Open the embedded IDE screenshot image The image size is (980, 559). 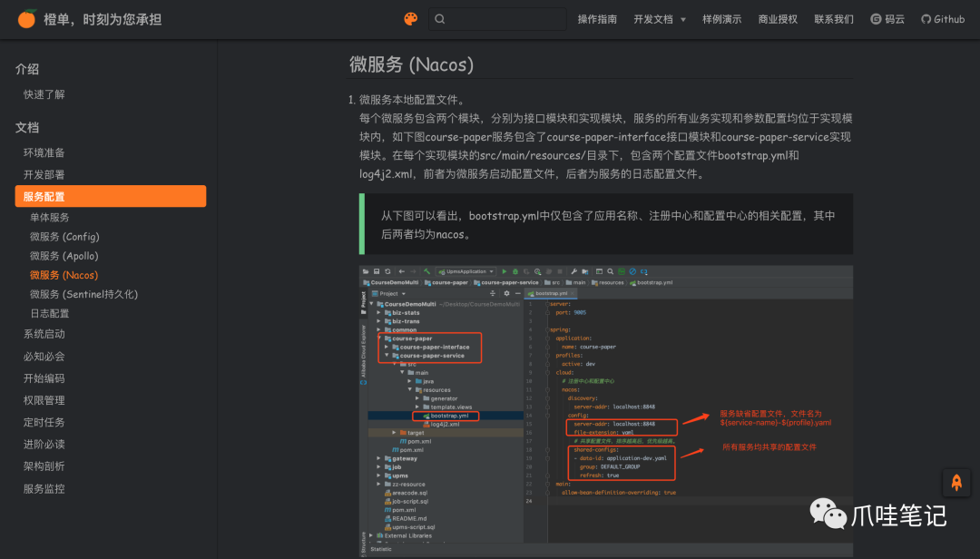(605, 411)
